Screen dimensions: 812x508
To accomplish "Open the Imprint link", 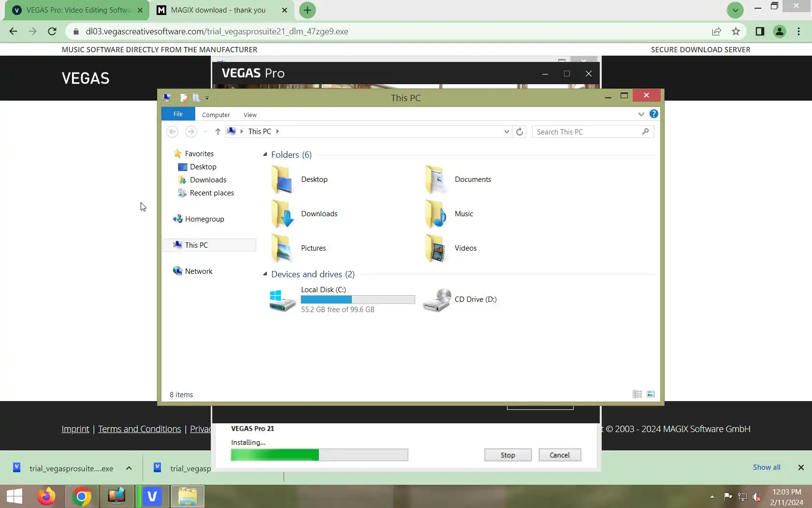I will (75, 429).
